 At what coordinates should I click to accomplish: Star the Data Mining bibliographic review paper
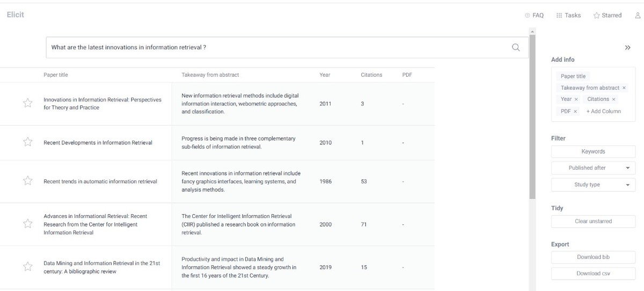pos(27,267)
